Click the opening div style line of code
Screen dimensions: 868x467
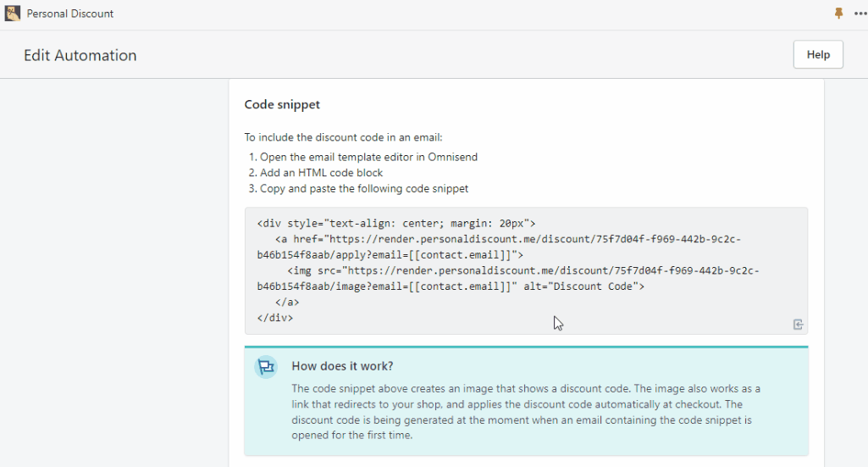point(396,224)
